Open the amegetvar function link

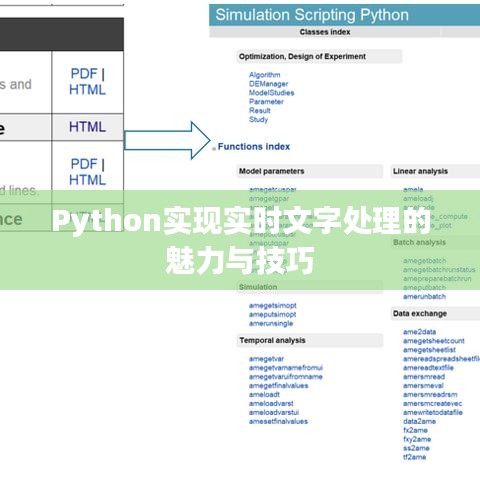click(266, 359)
